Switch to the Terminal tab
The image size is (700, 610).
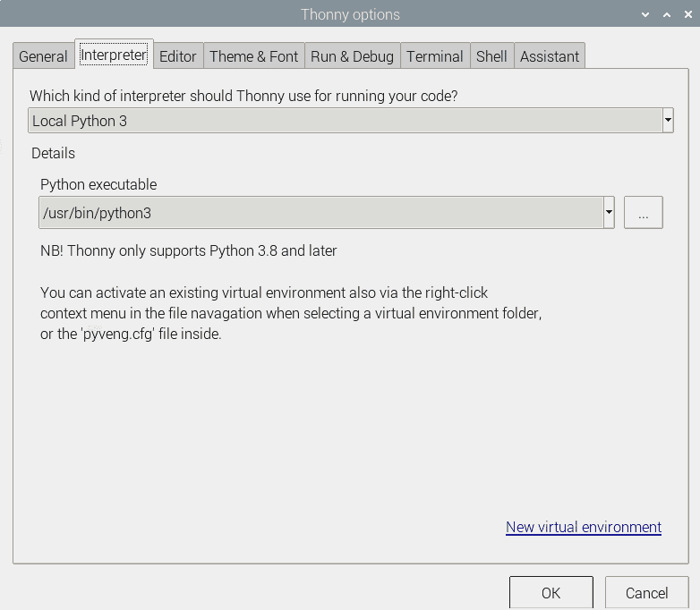click(x=435, y=56)
